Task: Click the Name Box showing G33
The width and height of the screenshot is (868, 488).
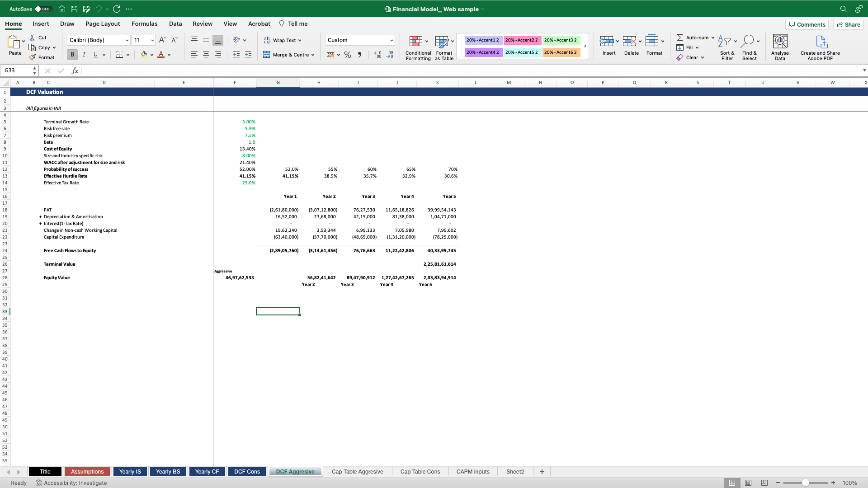Action: click(x=17, y=70)
